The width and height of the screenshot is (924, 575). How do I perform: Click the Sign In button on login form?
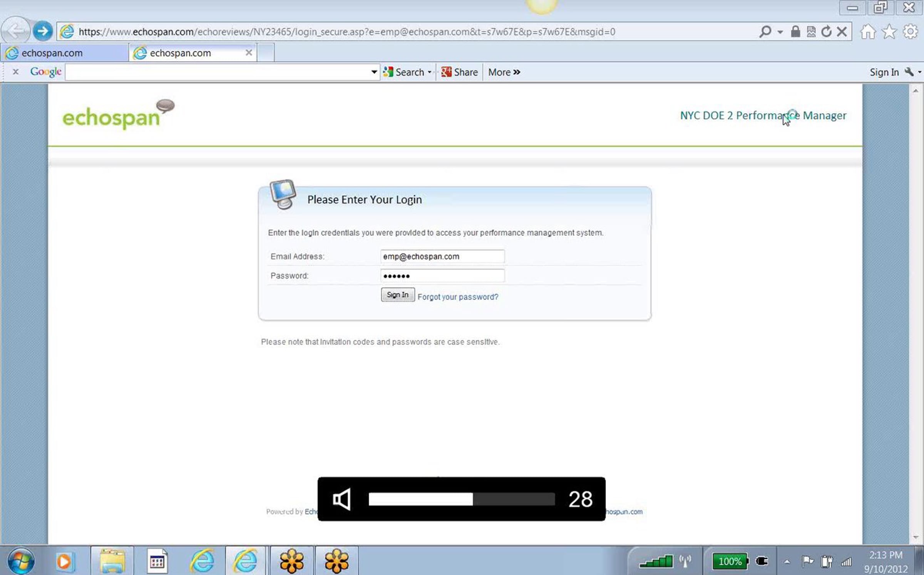coord(398,295)
